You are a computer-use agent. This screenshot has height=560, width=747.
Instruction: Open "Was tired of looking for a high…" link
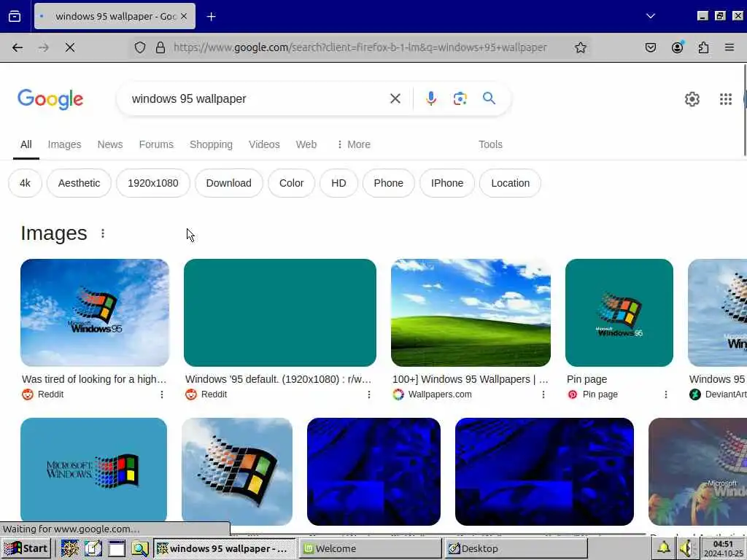pyautogui.click(x=94, y=379)
